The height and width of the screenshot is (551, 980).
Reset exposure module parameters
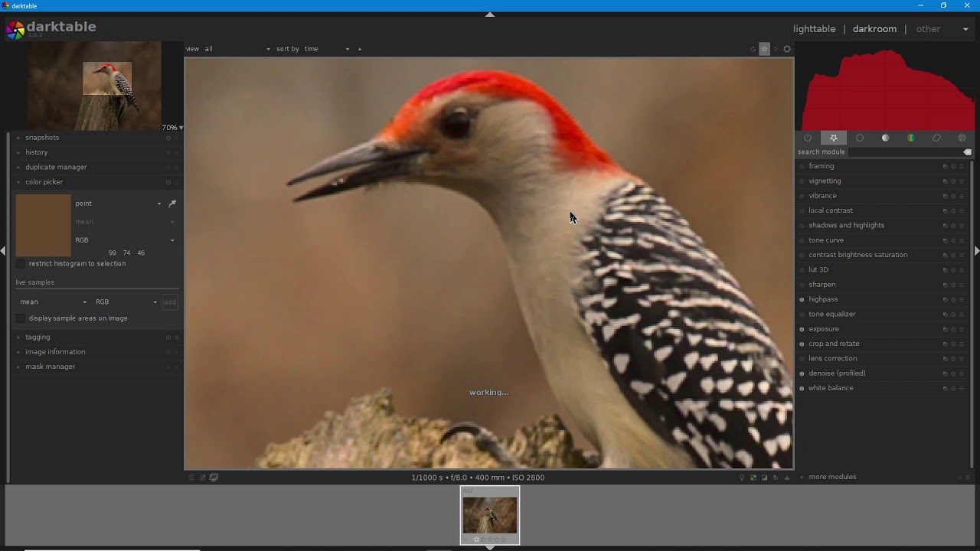[953, 329]
